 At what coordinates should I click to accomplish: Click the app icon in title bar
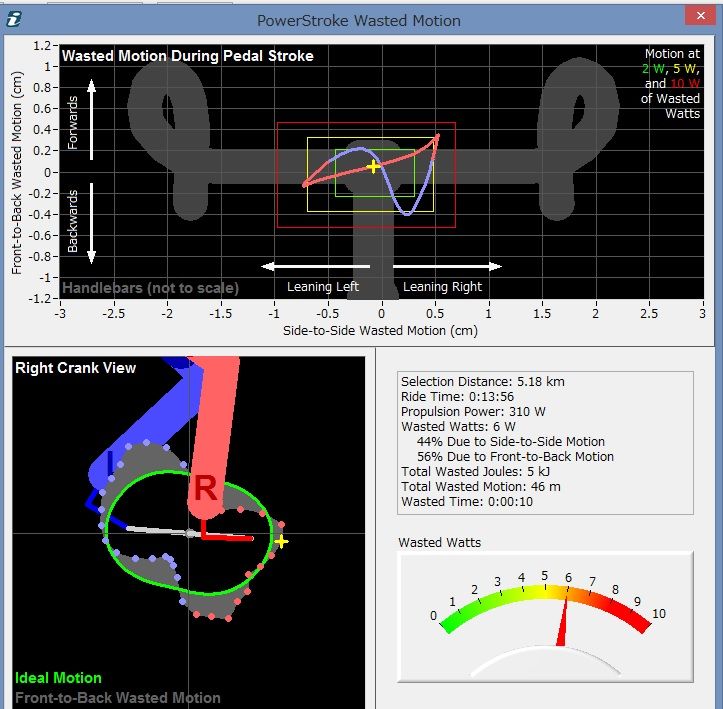pyautogui.click(x=14, y=19)
